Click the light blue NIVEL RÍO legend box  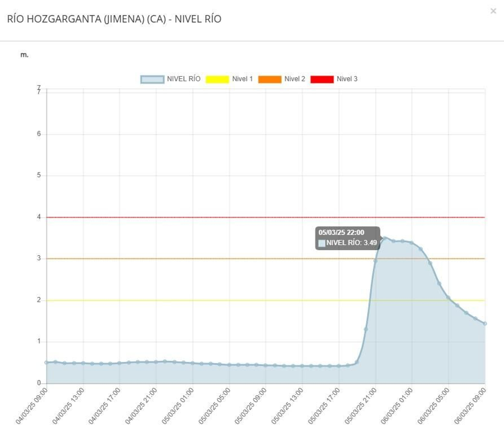pos(152,79)
